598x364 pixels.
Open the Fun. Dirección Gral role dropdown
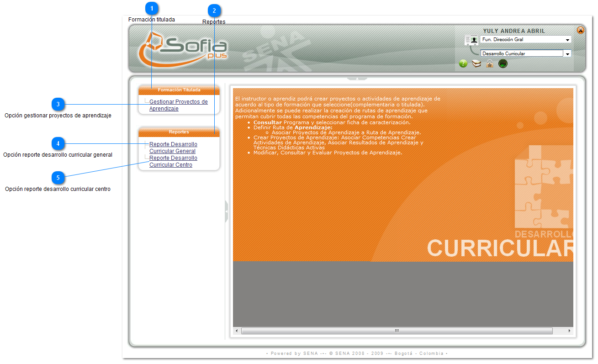click(525, 40)
